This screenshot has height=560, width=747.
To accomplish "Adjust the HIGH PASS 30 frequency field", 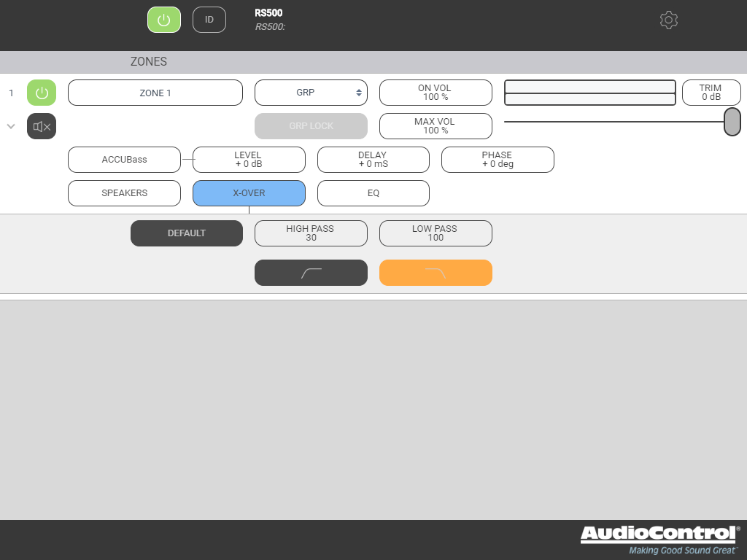I will click(311, 233).
